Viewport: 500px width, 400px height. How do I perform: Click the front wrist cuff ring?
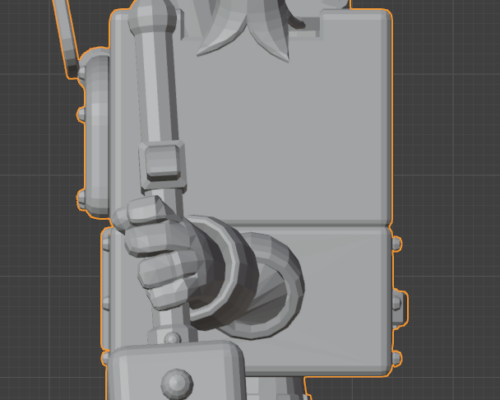pos(222,273)
